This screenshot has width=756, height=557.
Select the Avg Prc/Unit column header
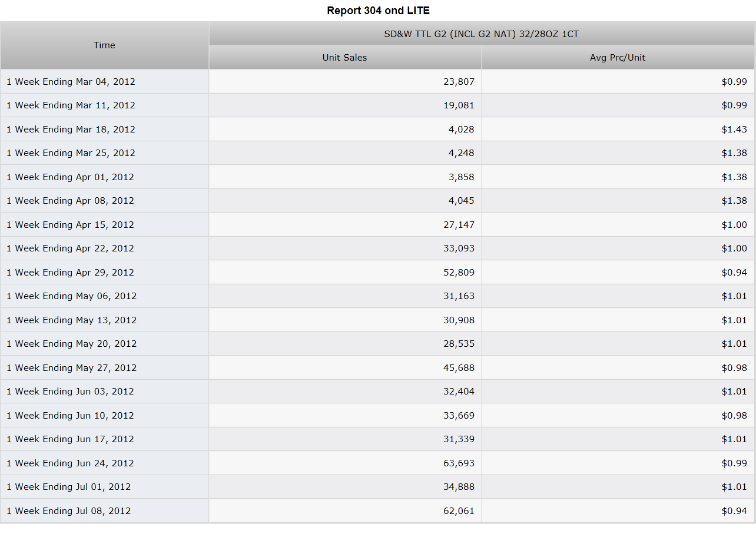pyautogui.click(x=618, y=58)
